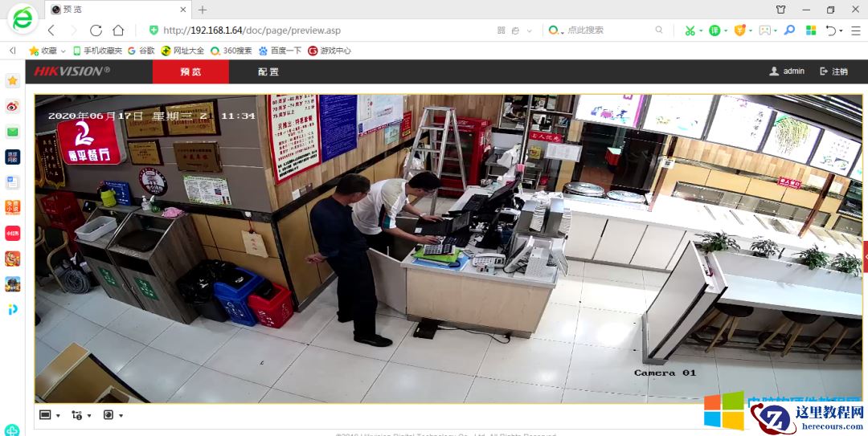
Task: Open the green mail icon in sidebar
Action: tap(12, 132)
